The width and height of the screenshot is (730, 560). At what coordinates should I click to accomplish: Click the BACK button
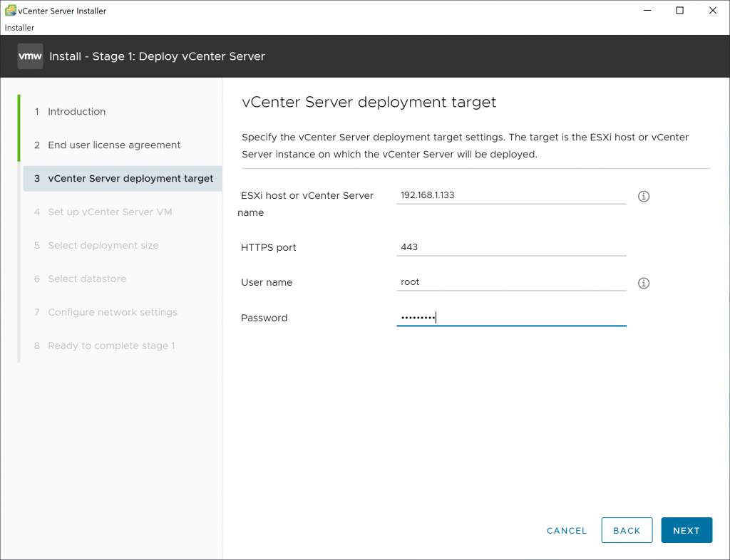pyautogui.click(x=627, y=530)
